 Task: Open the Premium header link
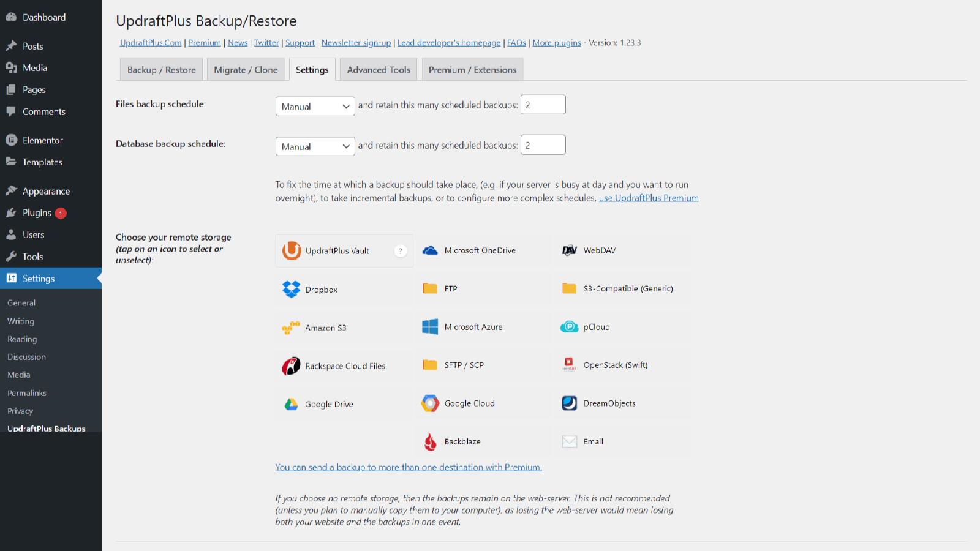(205, 43)
